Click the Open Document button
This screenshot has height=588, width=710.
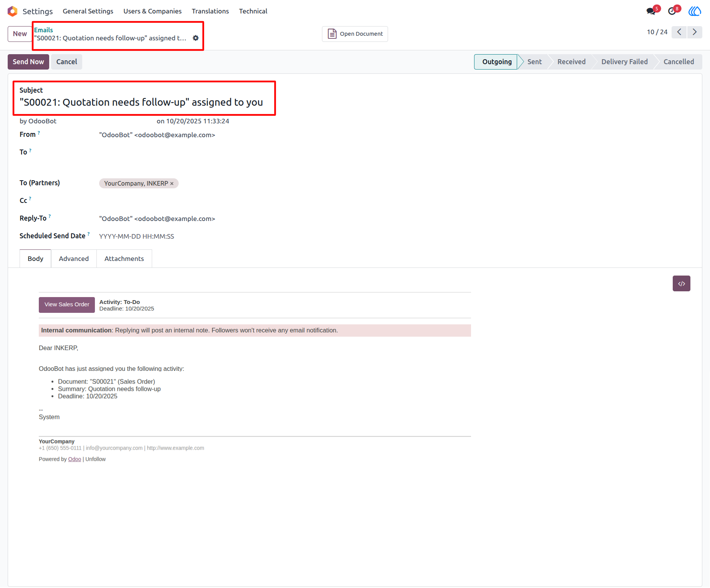[355, 34]
